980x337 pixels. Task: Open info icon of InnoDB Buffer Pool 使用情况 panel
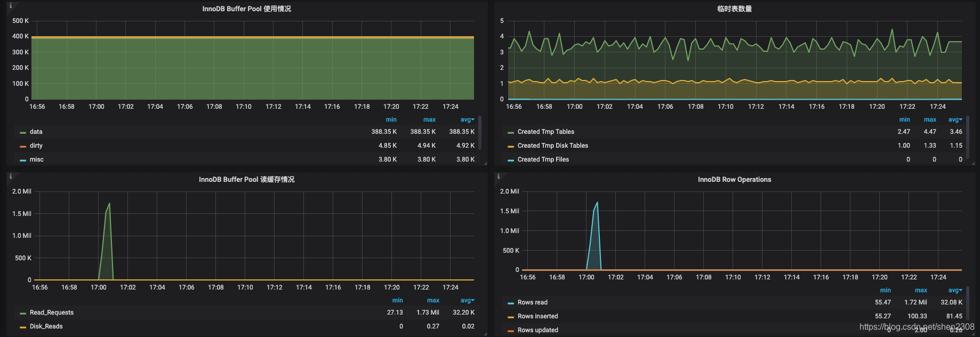(x=11, y=6)
